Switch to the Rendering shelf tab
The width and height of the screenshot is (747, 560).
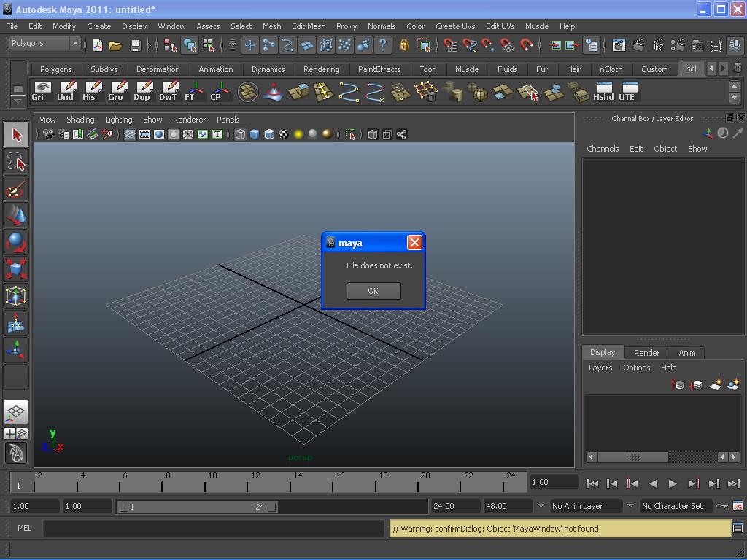pyautogui.click(x=322, y=69)
